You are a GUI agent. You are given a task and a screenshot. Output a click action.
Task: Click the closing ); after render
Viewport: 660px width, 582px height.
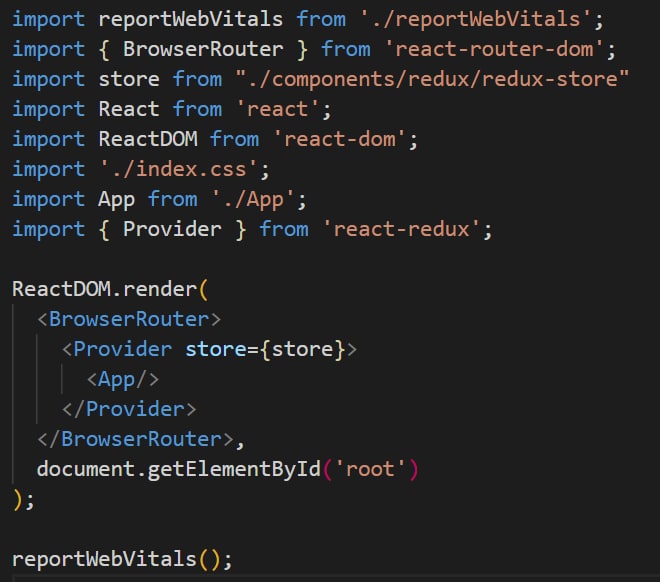pos(24,500)
